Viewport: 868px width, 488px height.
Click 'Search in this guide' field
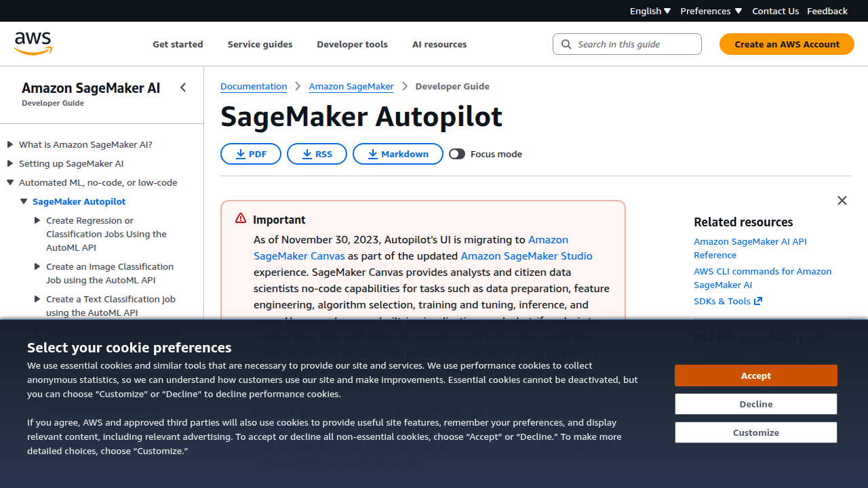(x=627, y=44)
